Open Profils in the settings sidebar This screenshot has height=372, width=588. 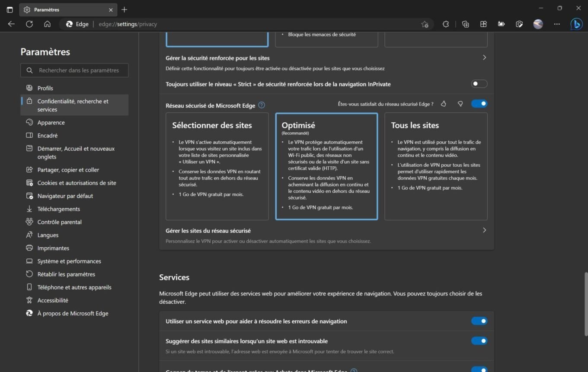(x=74, y=88)
